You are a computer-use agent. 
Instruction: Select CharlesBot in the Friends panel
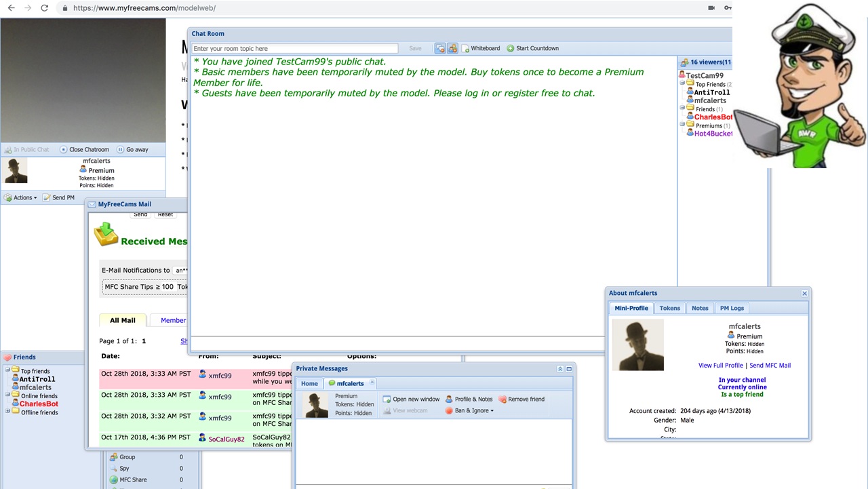click(x=39, y=404)
